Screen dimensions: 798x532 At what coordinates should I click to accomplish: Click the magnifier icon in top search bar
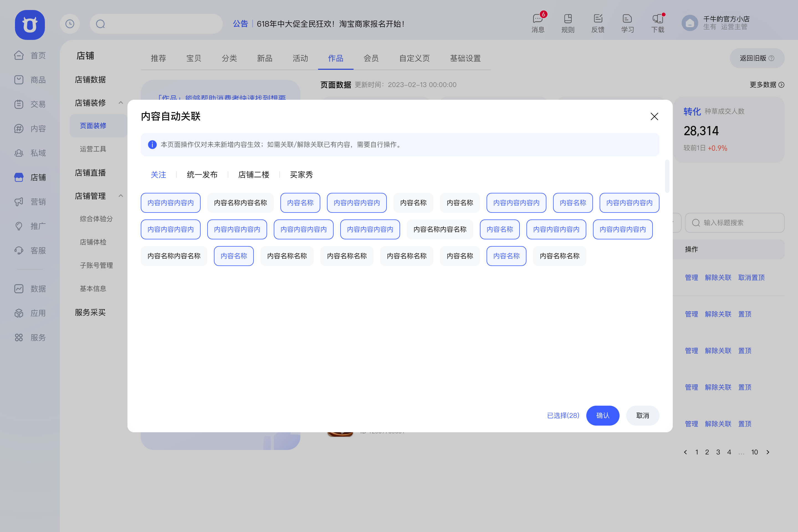[x=100, y=24]
